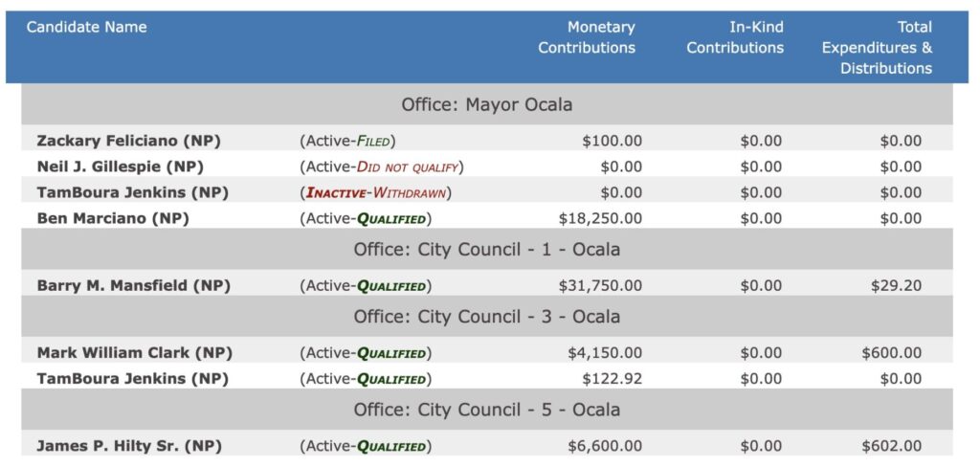This screenshot has width=980, height=467.
Task: View Barry M. Mansfield campaign details
Action: pos(133,286)
